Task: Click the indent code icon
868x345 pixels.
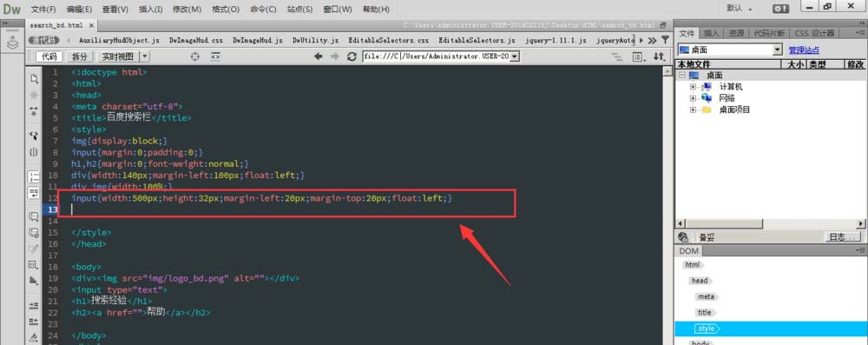Action: [34, 306]
